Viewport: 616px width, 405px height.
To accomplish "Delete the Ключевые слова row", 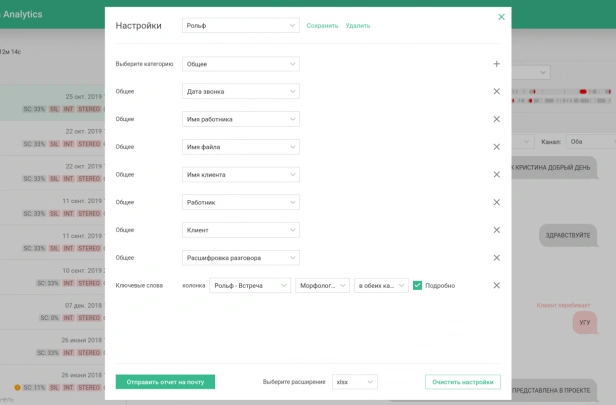I will click(497, 285).
